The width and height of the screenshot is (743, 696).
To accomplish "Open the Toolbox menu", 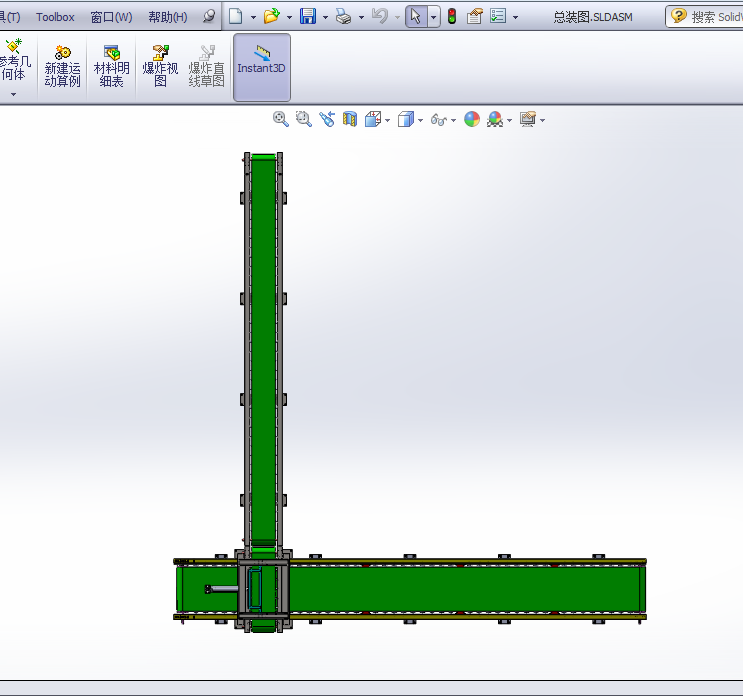I will tap(55, 18).
